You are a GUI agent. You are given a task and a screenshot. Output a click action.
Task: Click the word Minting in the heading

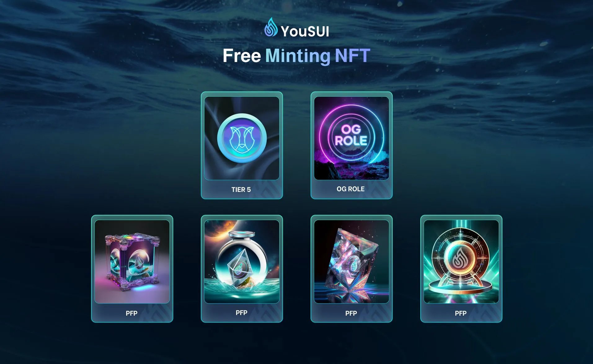[298, 56]
